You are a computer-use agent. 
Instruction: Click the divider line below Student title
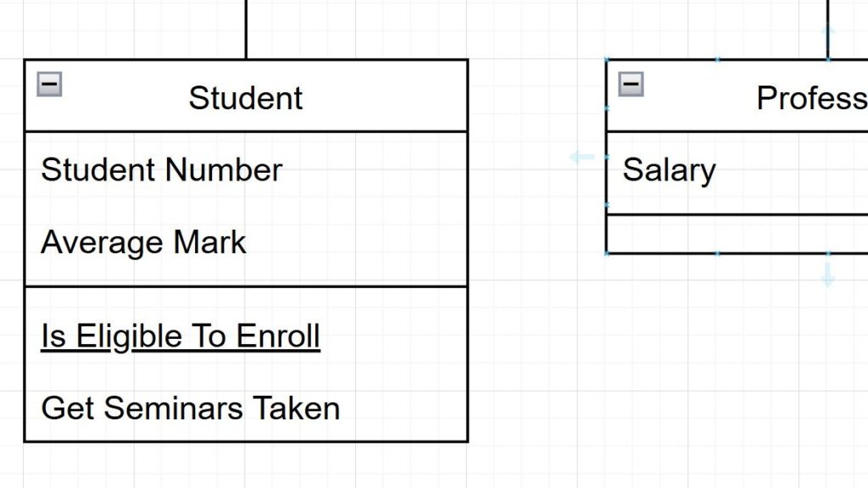pyautogui.click(x=246, y=131)
